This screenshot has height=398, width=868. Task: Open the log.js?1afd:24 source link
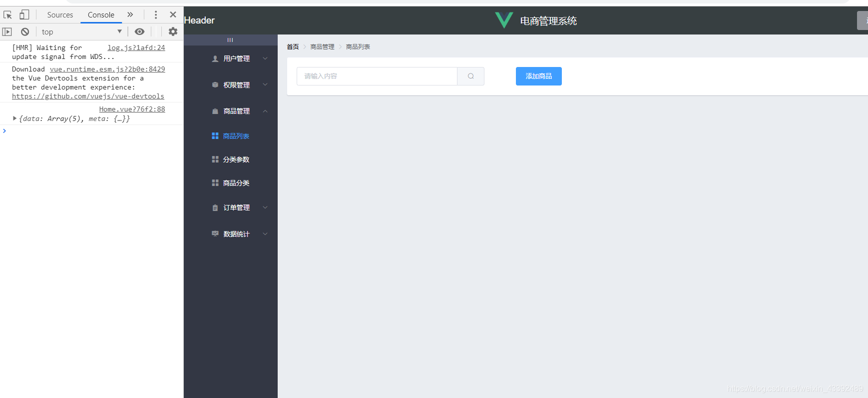click(136, 47)
